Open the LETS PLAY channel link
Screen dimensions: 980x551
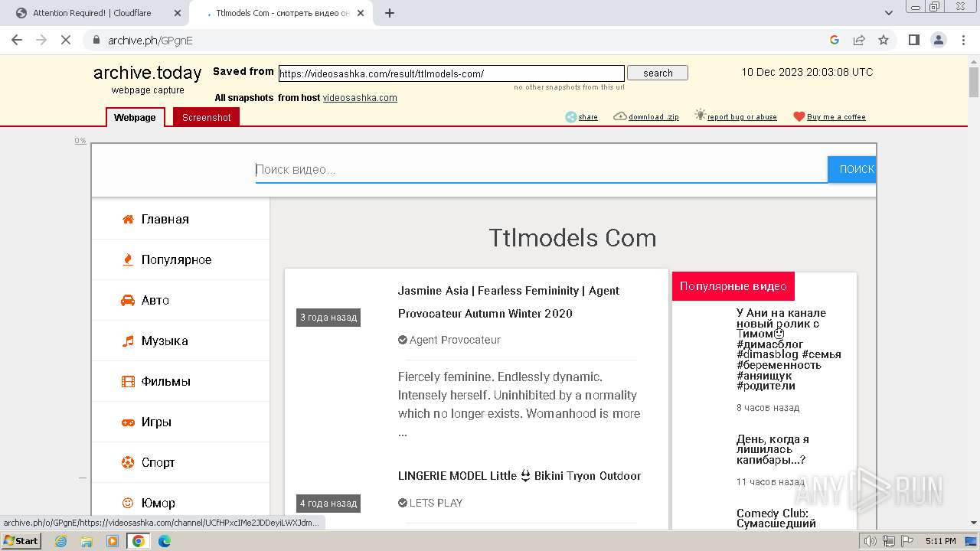pyautogui.click(x=436, y=503)
